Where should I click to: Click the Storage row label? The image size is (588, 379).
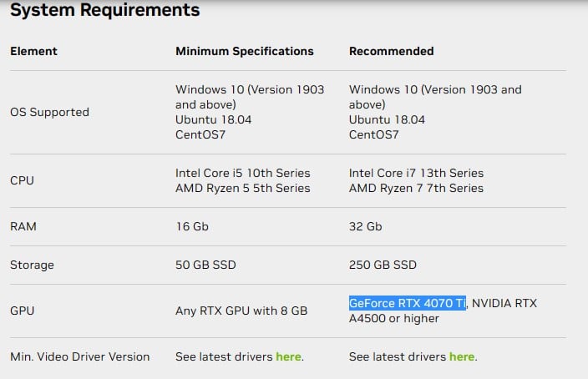[x=32, y=265]
